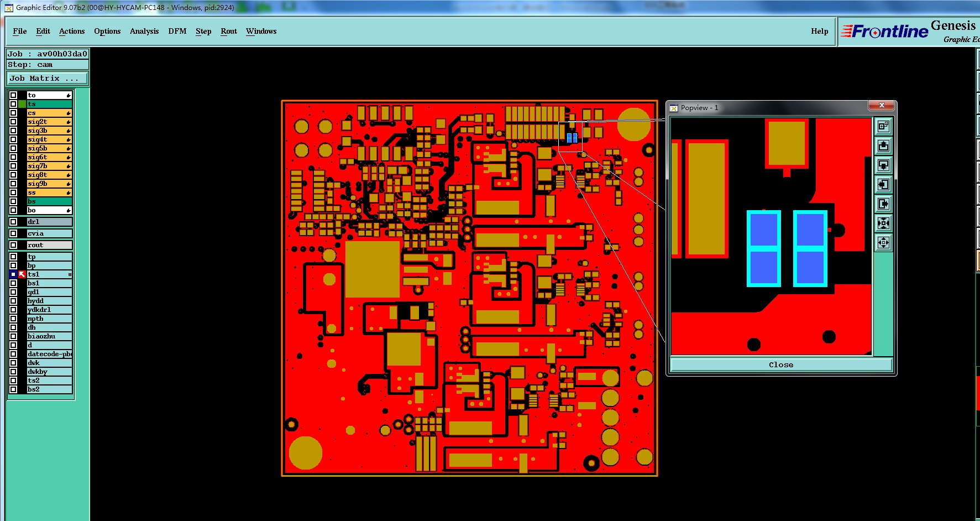980x521 pixels.
Task: Click the popview pan right arrow icon
Action: point(883,204)
